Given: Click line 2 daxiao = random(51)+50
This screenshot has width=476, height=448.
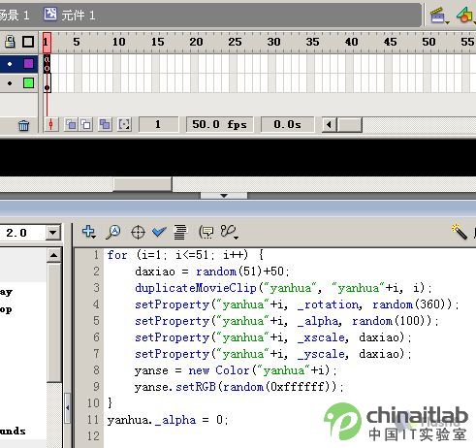Looking at the screenshot, I should pos(212,272).
